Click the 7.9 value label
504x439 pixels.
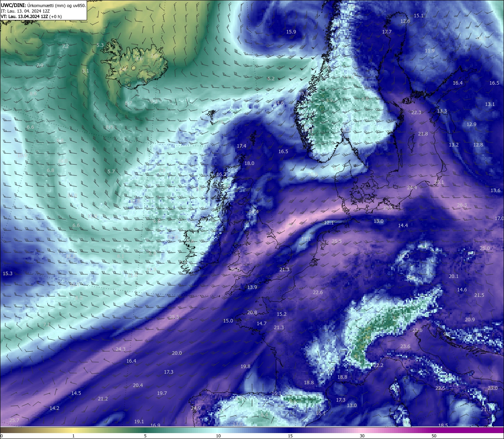pyautogui.click(x=40, y=65)
